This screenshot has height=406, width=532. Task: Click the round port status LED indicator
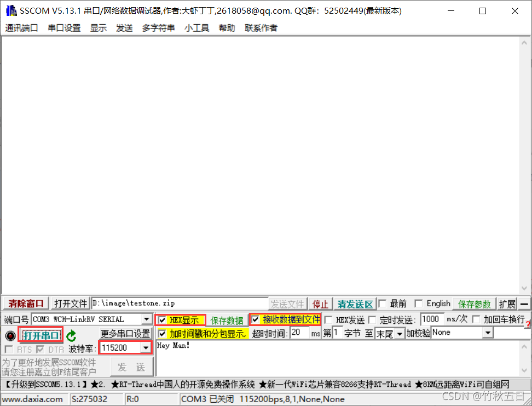point(10,335)
